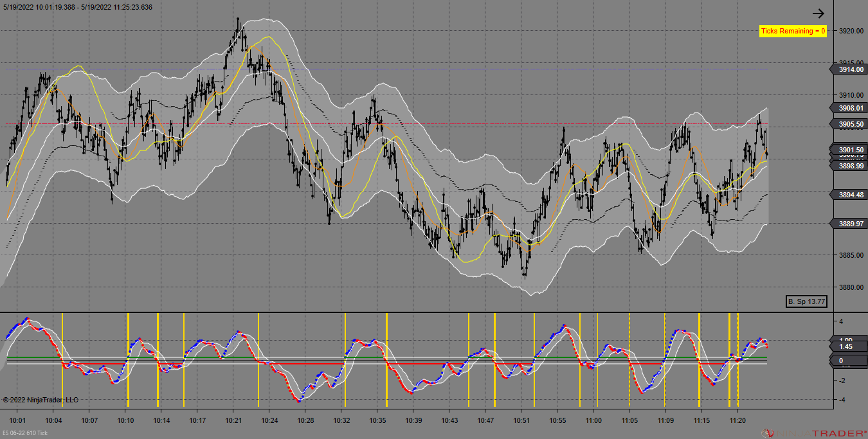Screen dimensions: 868x439
Task: Click the 11:00 time axis label
Action: 593,420
